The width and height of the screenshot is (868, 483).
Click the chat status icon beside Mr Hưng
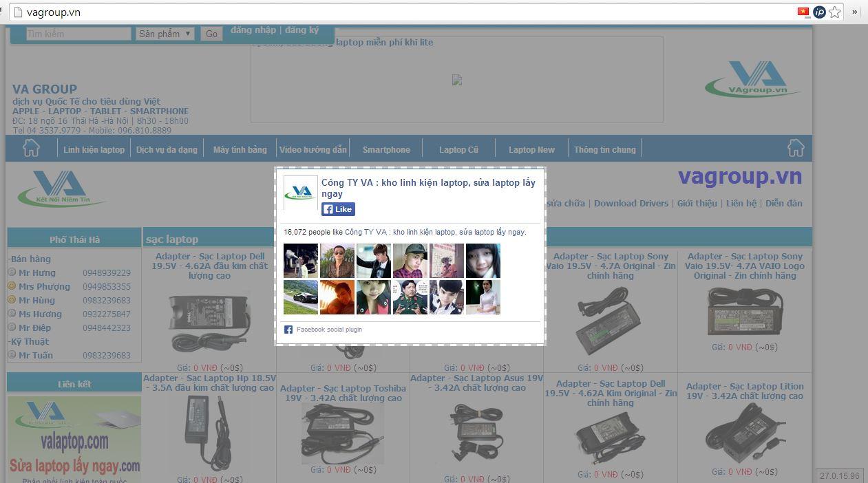[12, 272]
